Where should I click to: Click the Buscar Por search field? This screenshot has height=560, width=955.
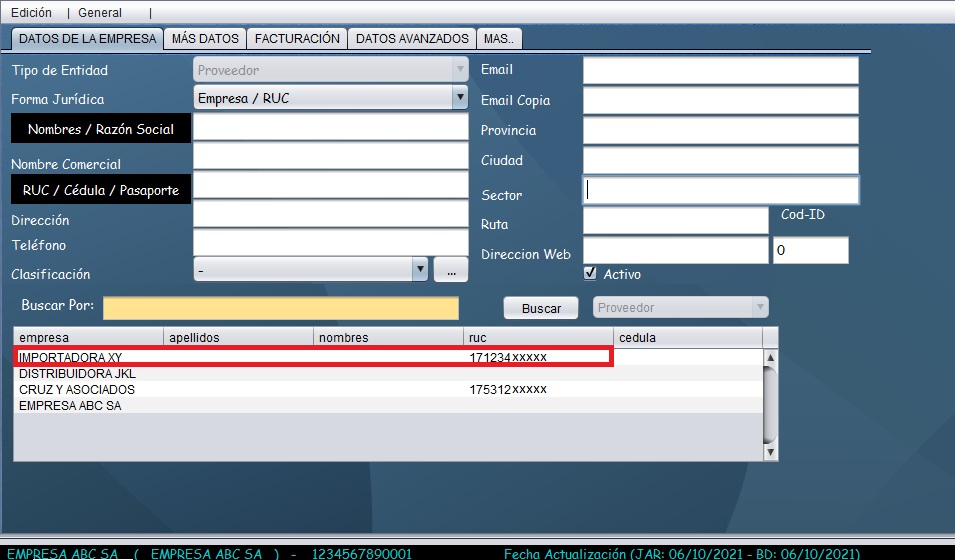[x=280, y=308]
